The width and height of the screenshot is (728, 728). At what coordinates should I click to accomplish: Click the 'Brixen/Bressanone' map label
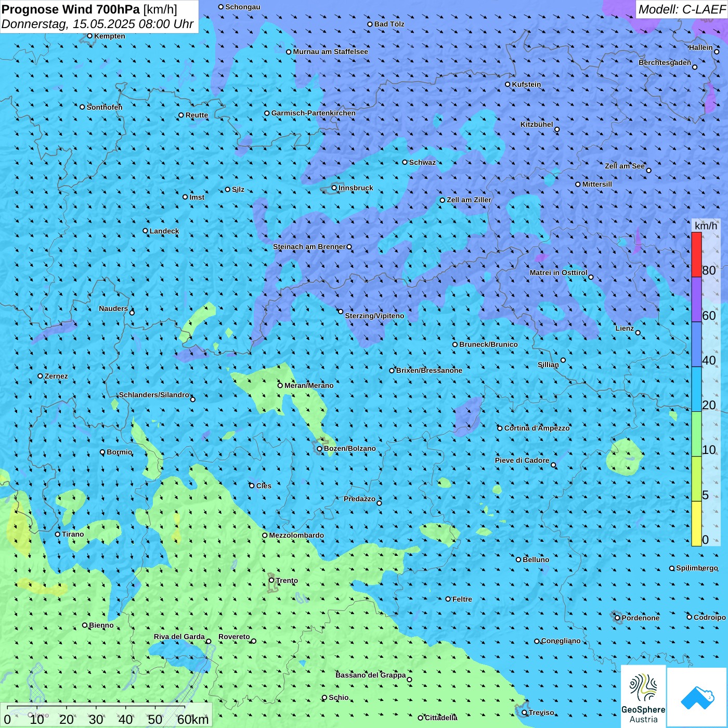pos(429,370)
